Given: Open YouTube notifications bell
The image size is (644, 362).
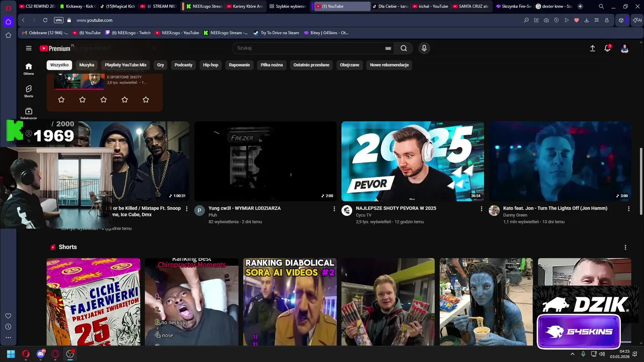Looking at the screenshot, I should click(607, 48).
